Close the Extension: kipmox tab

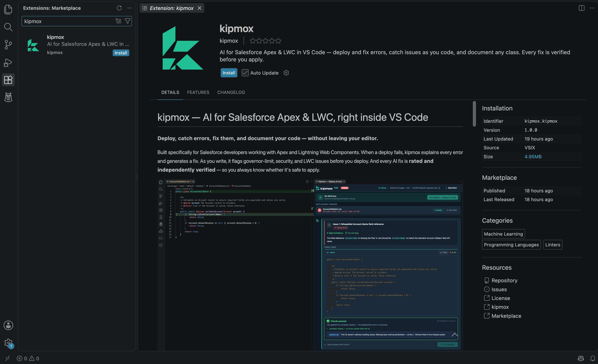(x=200, y=8)
